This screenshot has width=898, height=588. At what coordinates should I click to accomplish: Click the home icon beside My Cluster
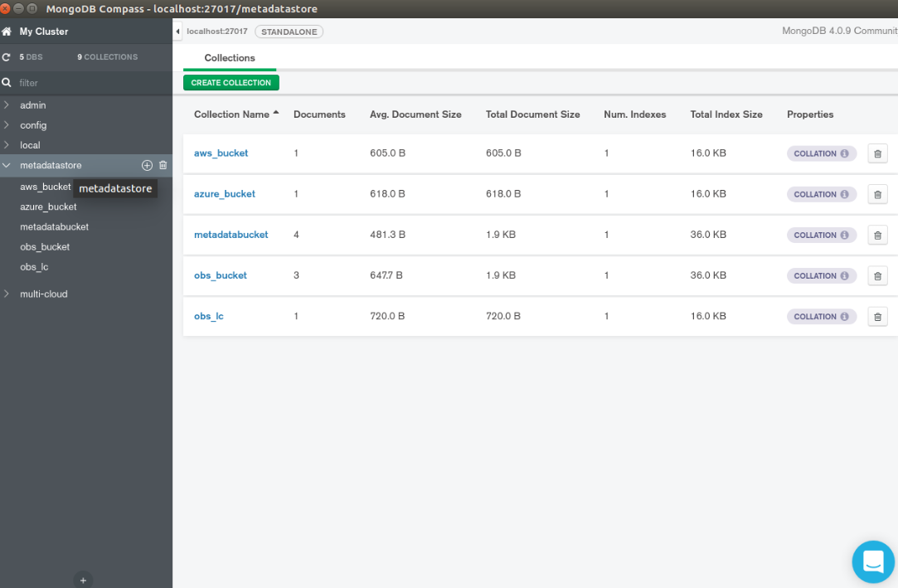click(x=7, y=32)
